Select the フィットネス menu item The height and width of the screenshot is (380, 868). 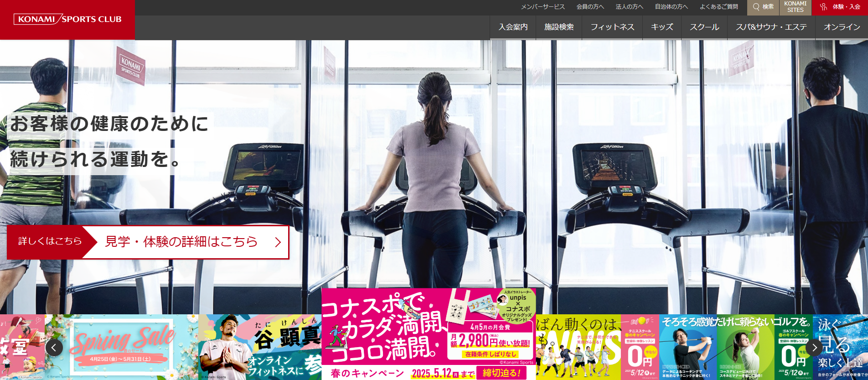coord(612,27)
